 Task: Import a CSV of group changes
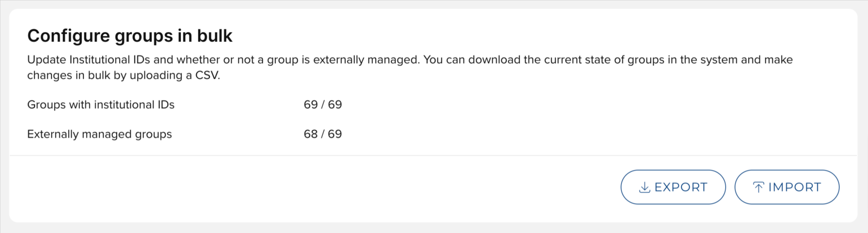click(787, 187)
